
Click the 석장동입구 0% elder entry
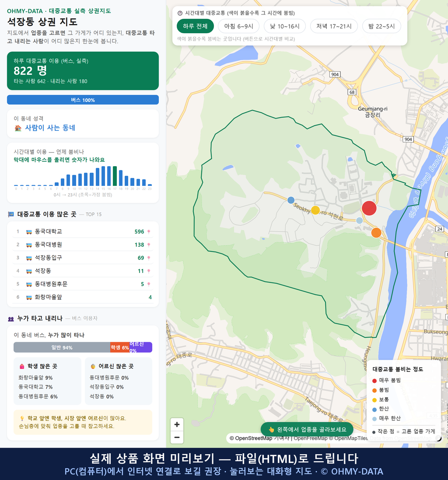[x=107, y=387]
